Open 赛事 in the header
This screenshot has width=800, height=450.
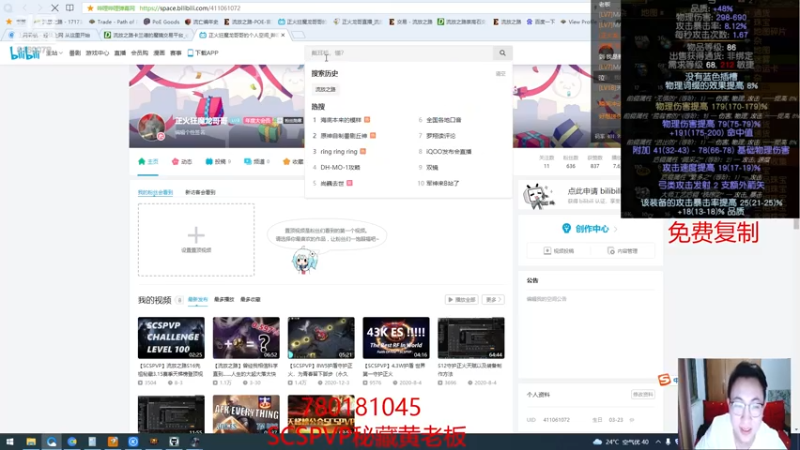tap(176, 53)
